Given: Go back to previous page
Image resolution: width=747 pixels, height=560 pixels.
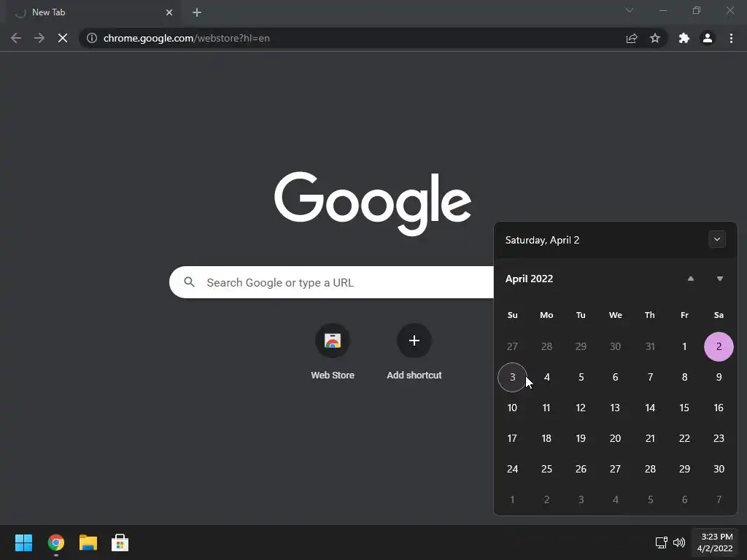Looking at the screenshot, I should [16, 38].
